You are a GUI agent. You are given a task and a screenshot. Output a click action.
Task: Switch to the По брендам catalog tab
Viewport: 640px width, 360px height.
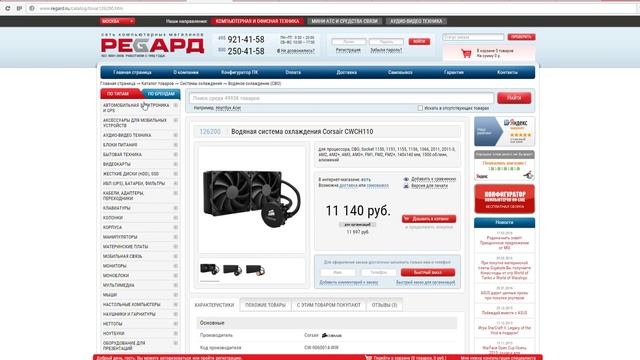pos(161,94)
